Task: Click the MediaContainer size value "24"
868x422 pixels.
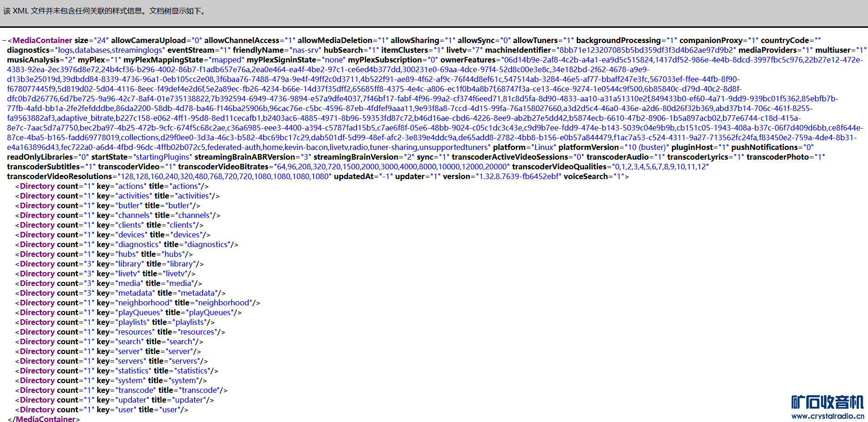Action: point(100,41)
